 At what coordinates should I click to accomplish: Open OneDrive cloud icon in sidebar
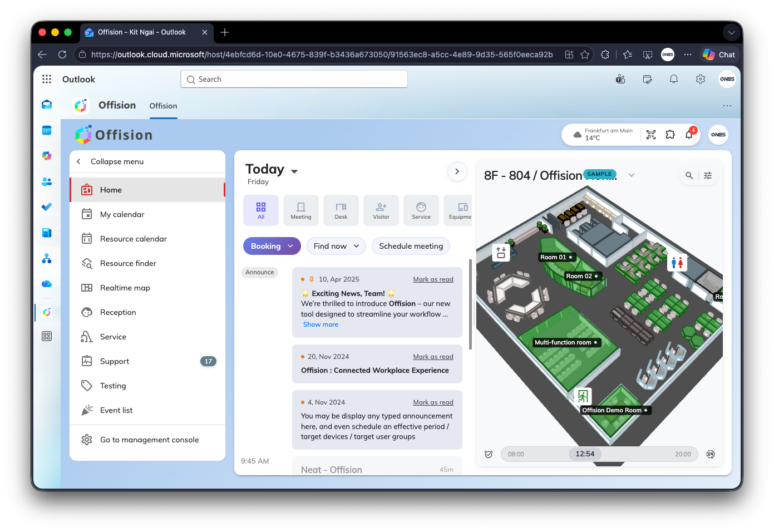[x=47, y=284]
